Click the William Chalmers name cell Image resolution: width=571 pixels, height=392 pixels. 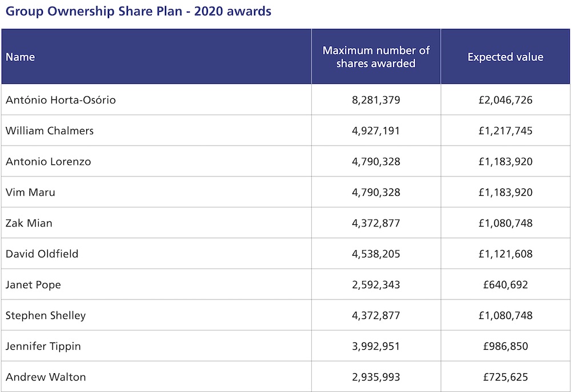50,131
